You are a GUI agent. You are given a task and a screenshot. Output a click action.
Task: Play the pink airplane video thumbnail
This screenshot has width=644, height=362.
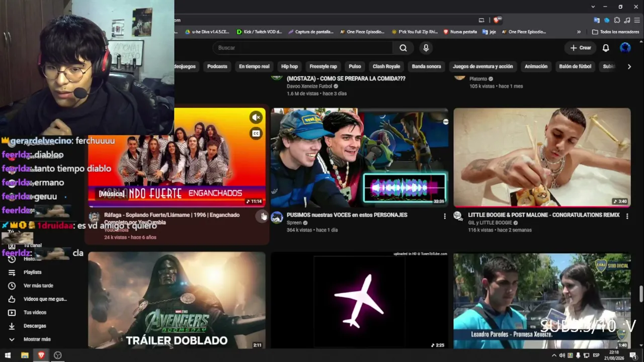[359, 301]
